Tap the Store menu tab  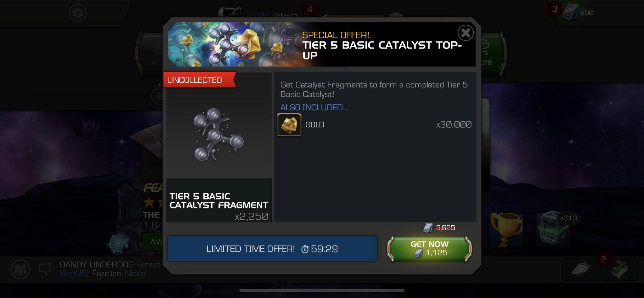(x=490, y=54)
